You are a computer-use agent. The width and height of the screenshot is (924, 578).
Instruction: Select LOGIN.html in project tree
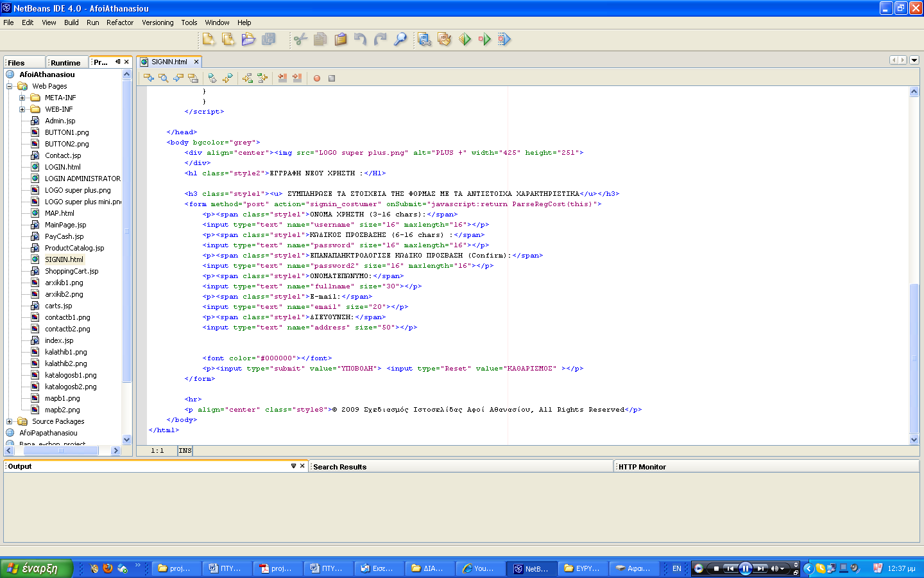(62, 167)
